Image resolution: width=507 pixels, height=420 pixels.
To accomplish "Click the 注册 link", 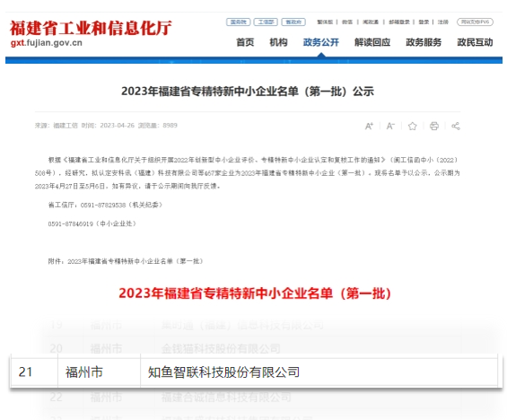I will point(443,22).
